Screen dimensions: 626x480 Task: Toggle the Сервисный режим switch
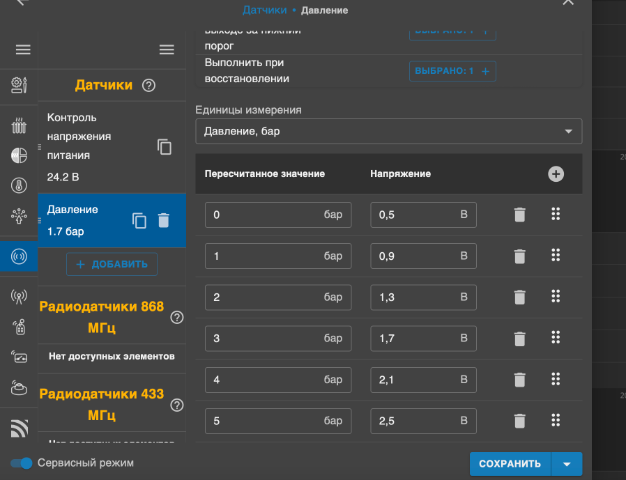click(x=21, y=463)
